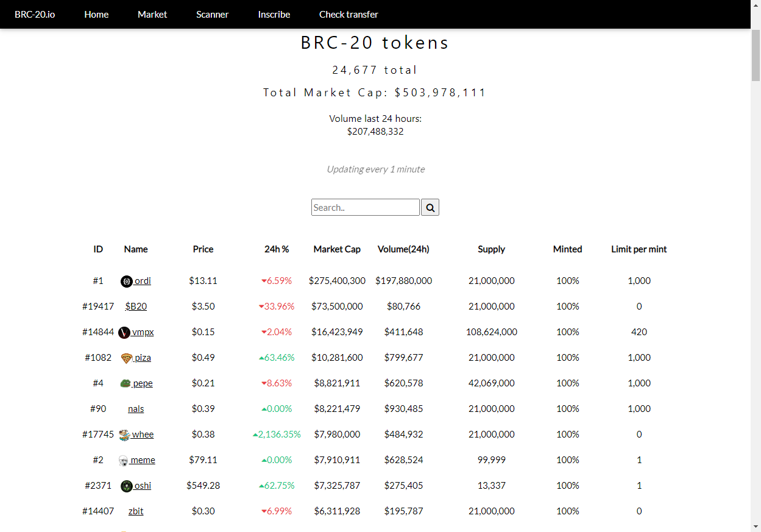Open the nals token link
Image resolution: width=761 pixels, height=532 pixels.
136,409
